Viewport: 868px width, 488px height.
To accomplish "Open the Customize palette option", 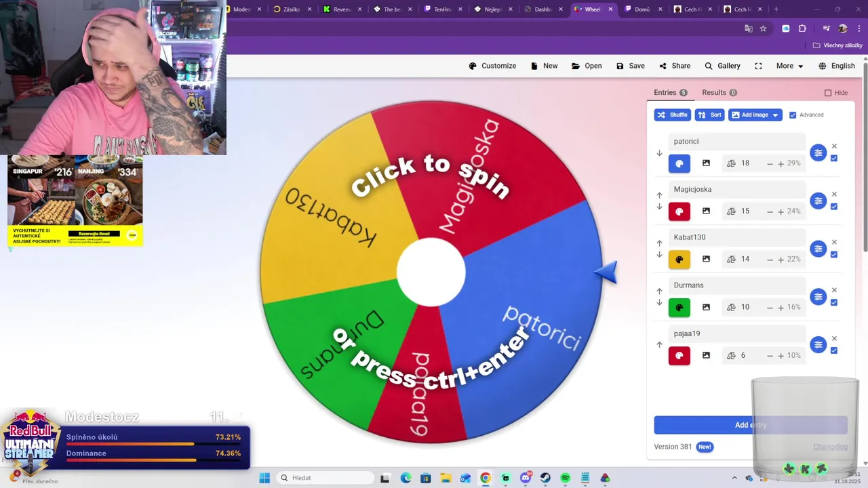I will click(x=492, y=66).
